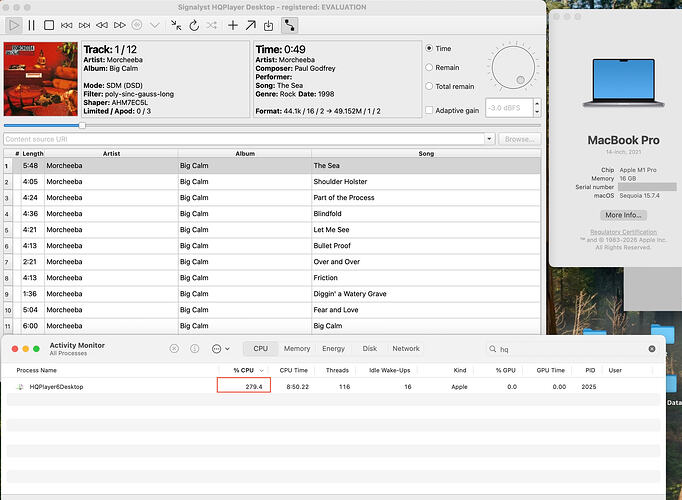This screenshot has width=682, height=500.
Task: Click the Browse... button
Action: click(519, 139)
